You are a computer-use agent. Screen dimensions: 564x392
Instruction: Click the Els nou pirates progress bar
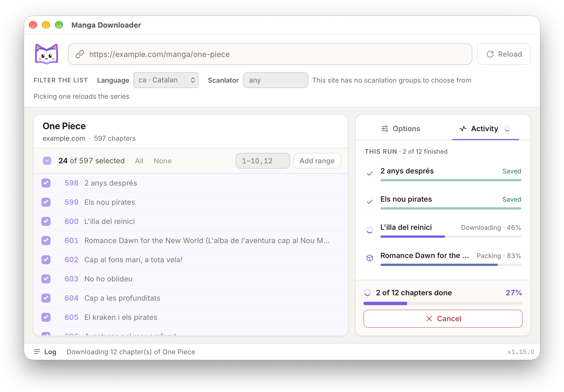point(451,208)
